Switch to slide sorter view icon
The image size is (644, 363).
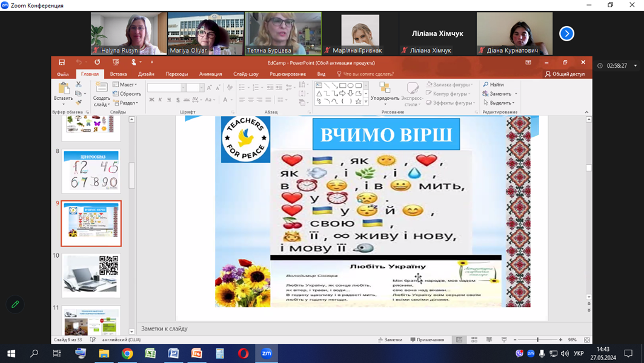click(474, 340)
